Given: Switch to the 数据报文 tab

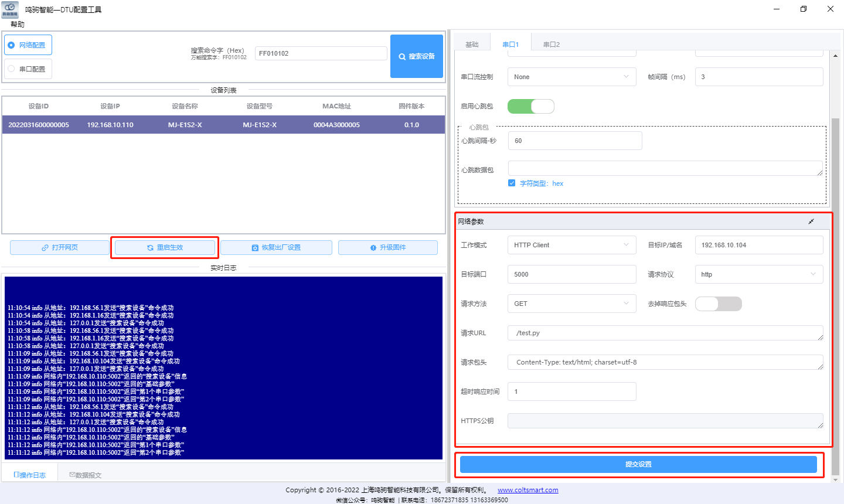Looking at the screenshot, I should 86,475.
